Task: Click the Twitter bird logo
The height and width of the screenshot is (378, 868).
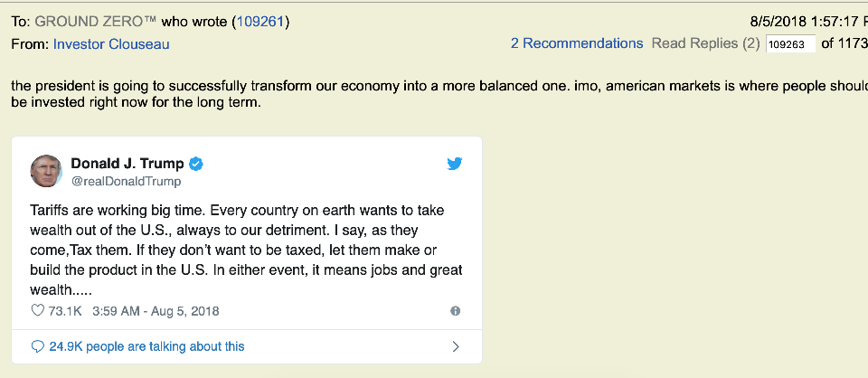Action: 455,164
